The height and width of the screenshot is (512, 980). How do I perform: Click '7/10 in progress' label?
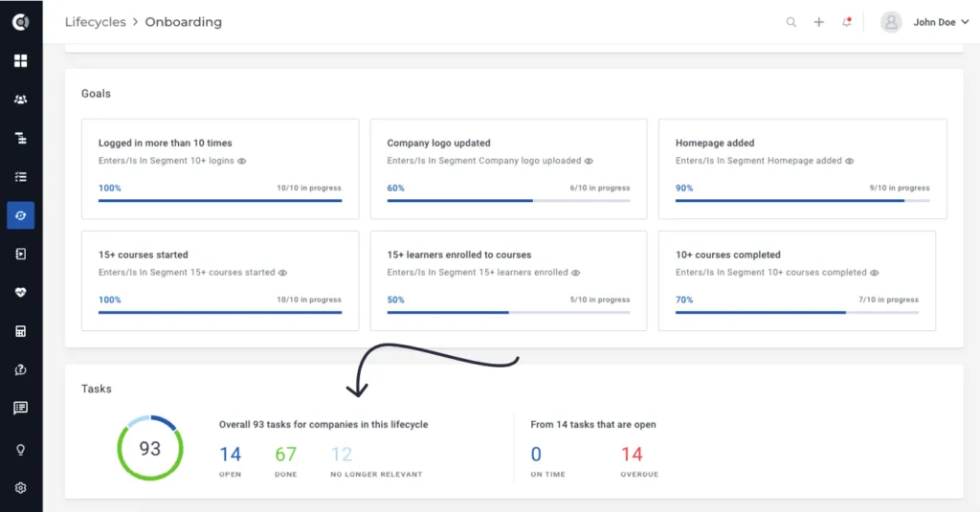click(889, 301)
